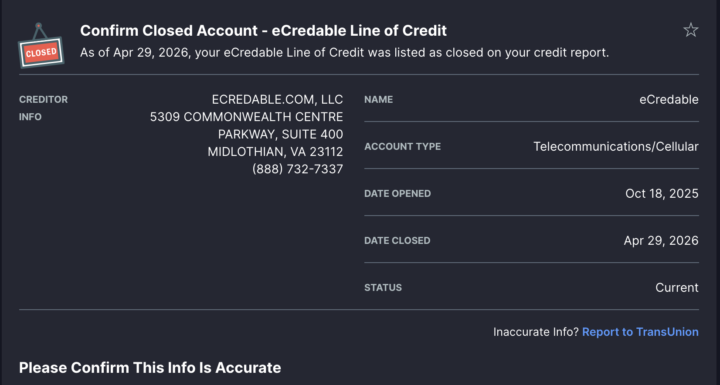Click the Inaccurate Info? text
Screen dimensions: 720x385
click(x=536, y=332)
